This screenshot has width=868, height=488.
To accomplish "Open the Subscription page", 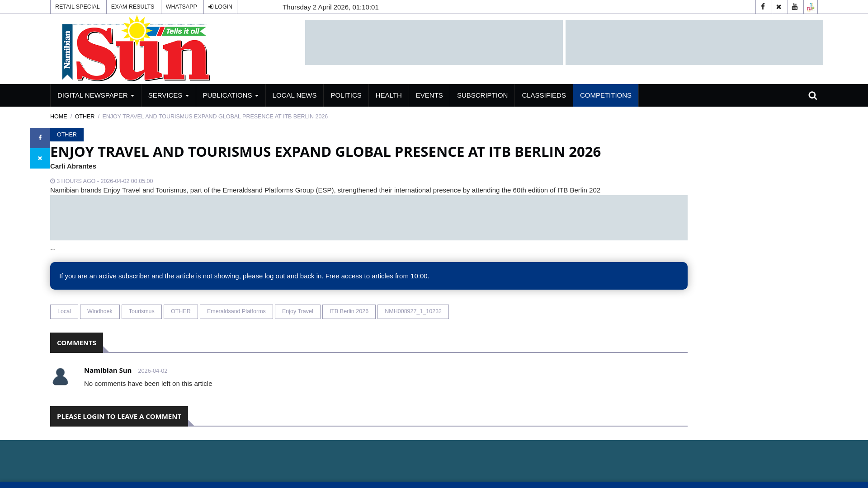I will tap(482, 95).
